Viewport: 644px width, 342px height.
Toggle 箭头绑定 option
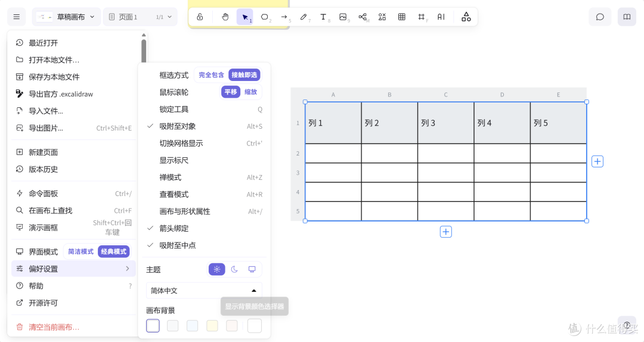[205, 228]
